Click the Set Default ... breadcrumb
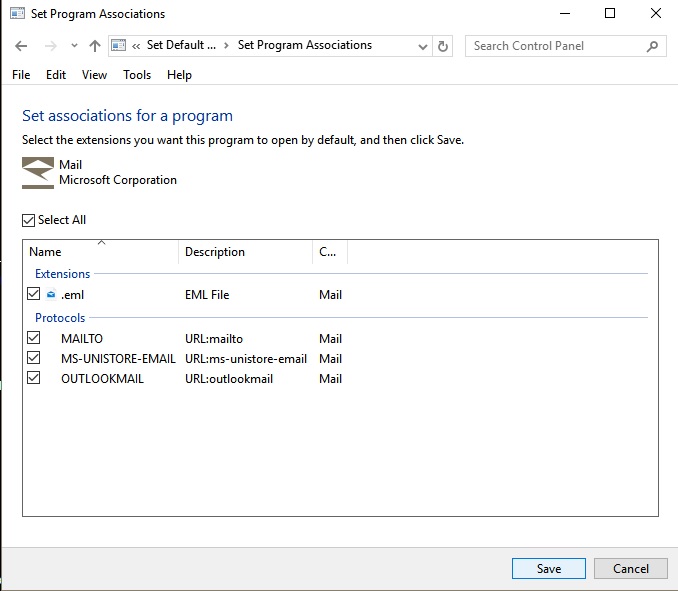678x591 pixels. 181,45
